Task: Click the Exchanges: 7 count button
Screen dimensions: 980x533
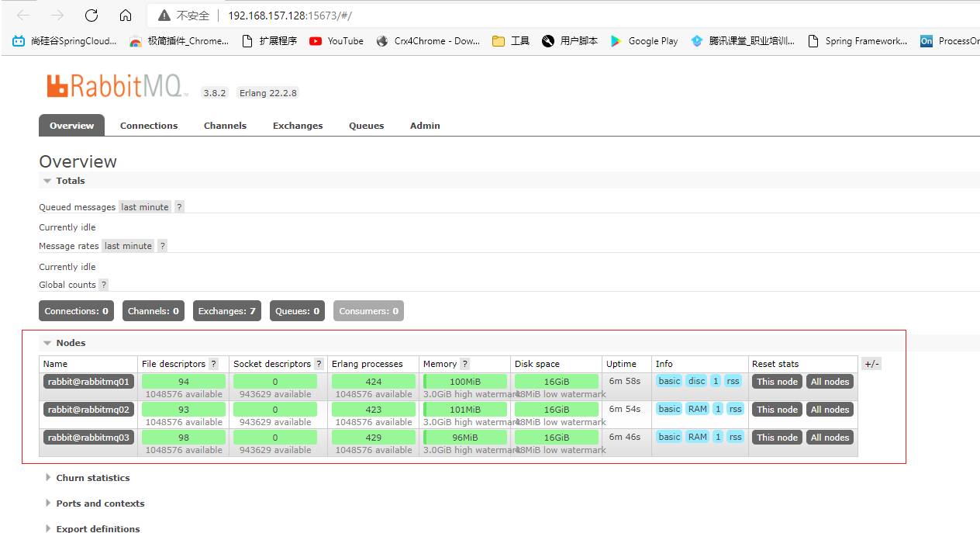Action: tap(226, 311)
